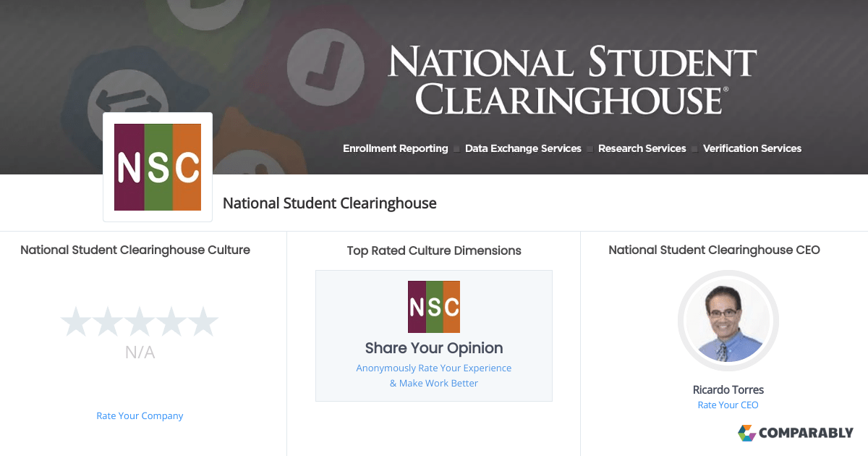Viewport: 868px width, 456px height.
Task: Select the first culture rating star
Action: click(x=77, y=321)
